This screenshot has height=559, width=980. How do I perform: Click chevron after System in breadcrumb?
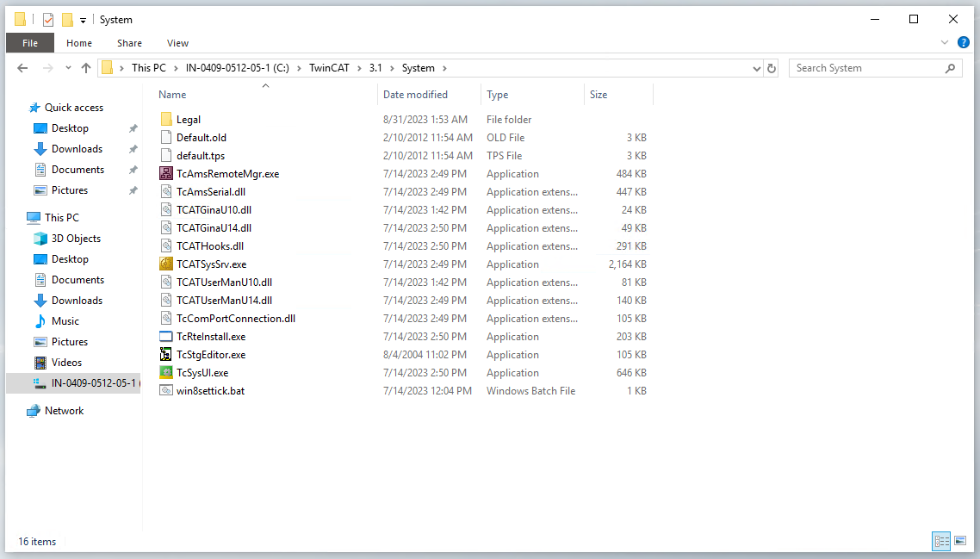pos(444,68)
